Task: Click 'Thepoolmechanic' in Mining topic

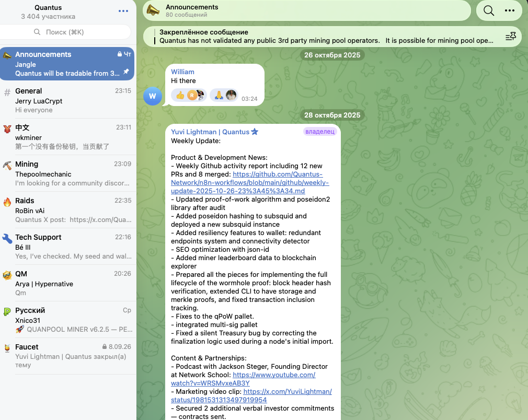Action: coord(43,174)
